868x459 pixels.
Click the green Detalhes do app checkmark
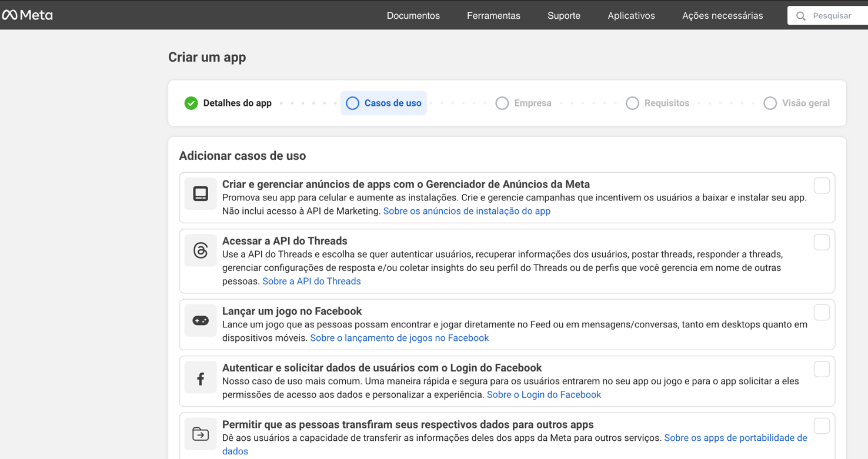point(191,103)
